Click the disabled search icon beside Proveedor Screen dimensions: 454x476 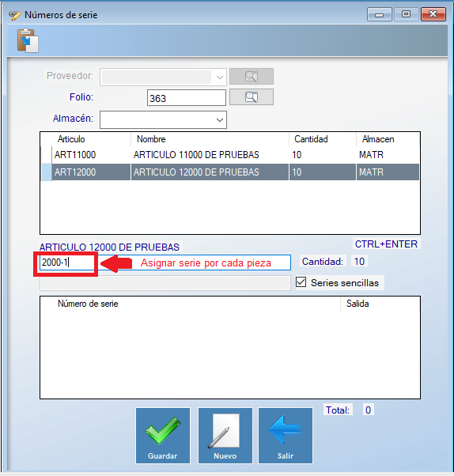click(252, 76)
